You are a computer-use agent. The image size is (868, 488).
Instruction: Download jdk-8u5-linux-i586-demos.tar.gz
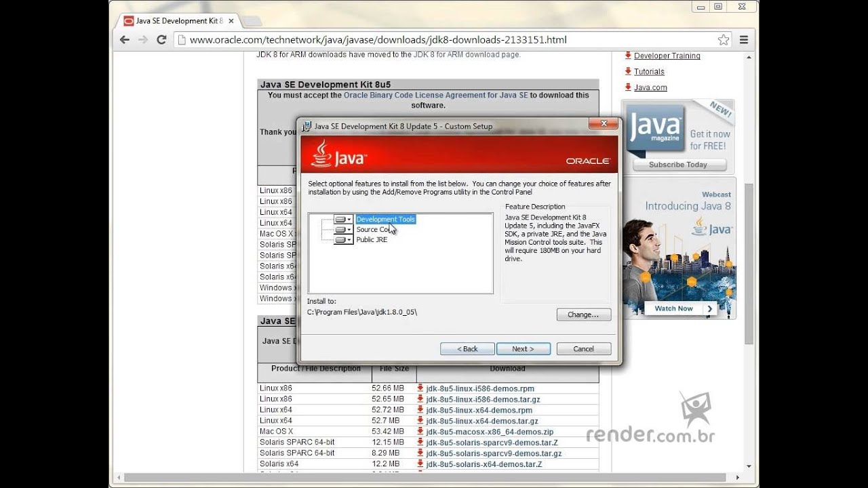[483, 400]
